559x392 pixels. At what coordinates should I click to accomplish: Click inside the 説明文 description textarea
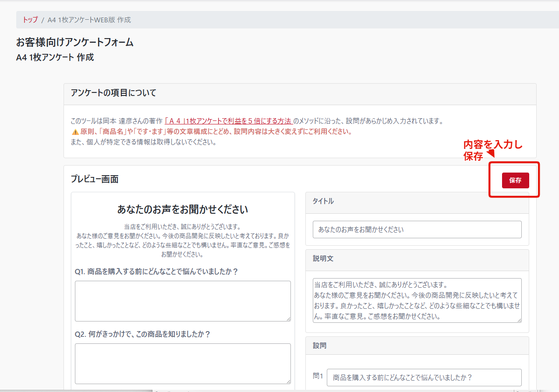[417, 300]
